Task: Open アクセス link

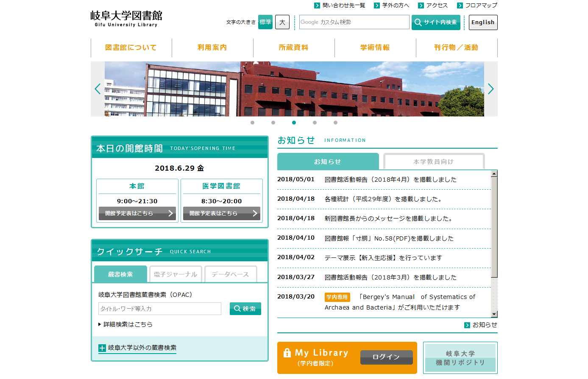Action: pyautogui.click(x=433, y=6)
